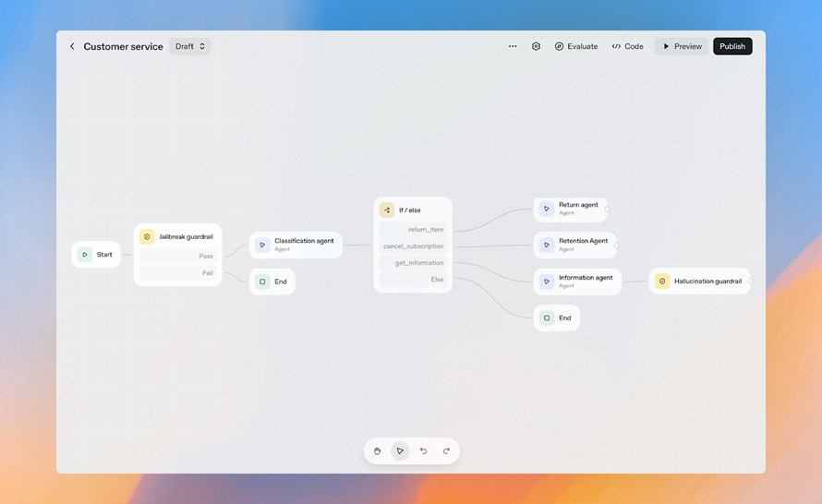
Task: Open the Draft version dropdown
Action: click(x=189, y=46)
